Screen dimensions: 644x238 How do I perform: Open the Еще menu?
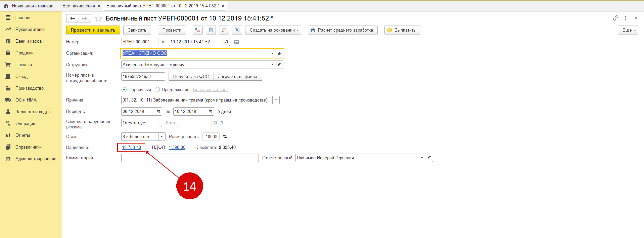(628, 30)
